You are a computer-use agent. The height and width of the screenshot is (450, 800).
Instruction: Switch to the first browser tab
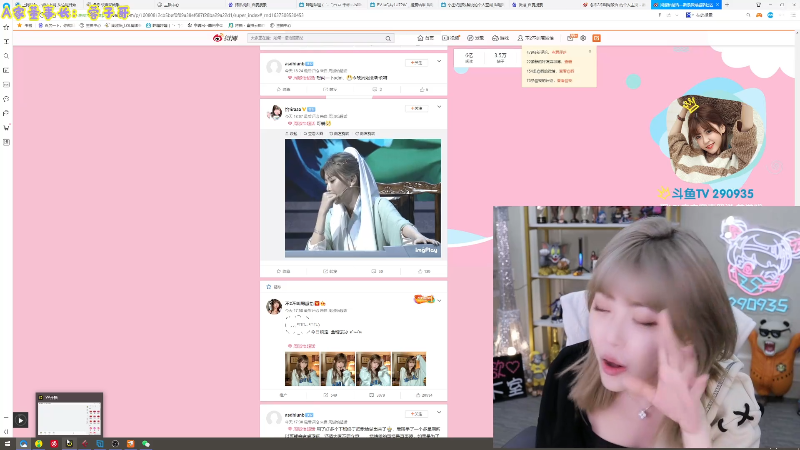pos(46,5)
